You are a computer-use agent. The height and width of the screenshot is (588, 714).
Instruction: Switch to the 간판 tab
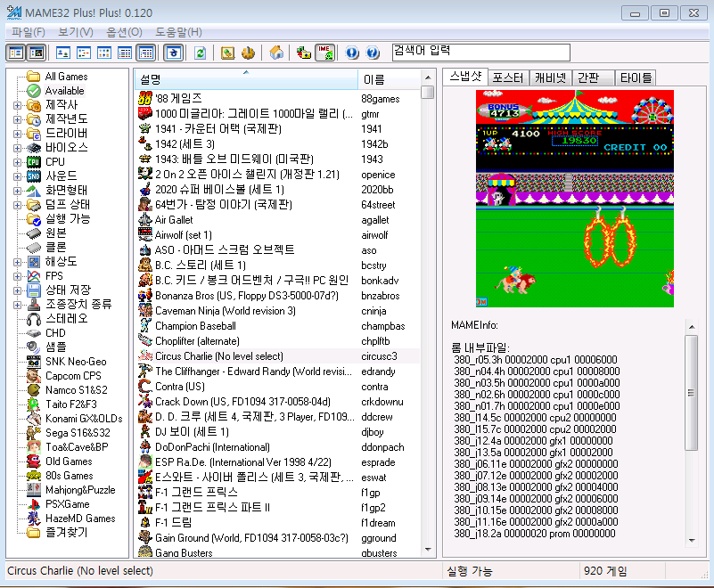click(593, 78)
